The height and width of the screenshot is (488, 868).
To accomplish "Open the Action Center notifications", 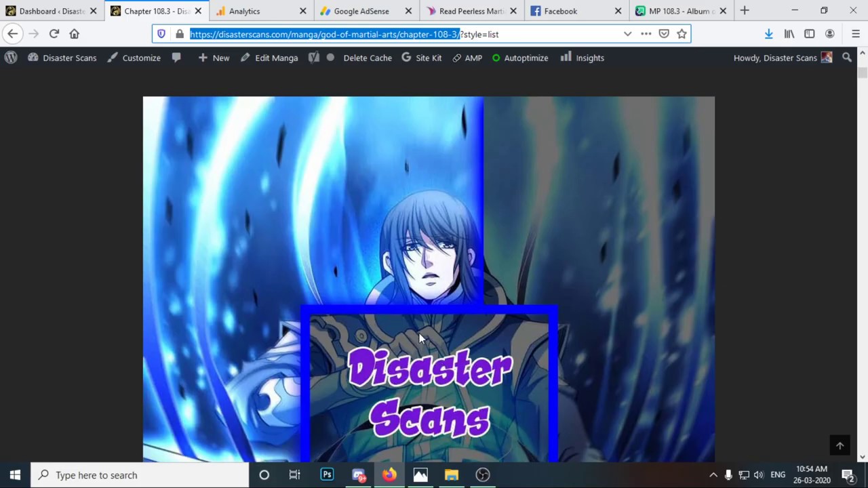I will [x=848, y=475].
